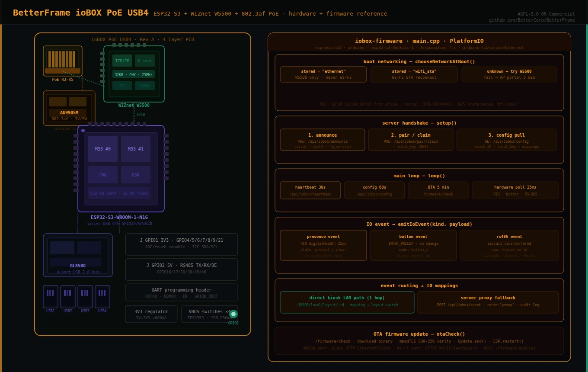Viewport: 588px width, 372px height.
Task: Click the 3V3 regulator box
Action: [151, 314]
